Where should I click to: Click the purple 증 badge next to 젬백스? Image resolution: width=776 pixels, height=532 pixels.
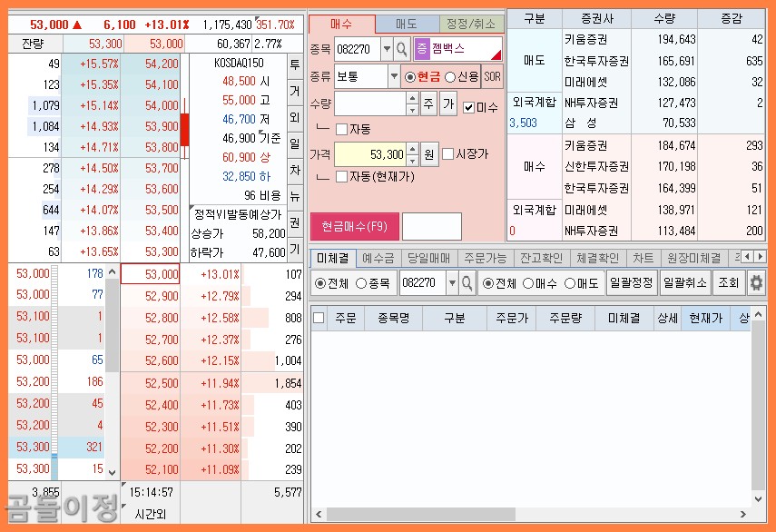tap(422, 49)
